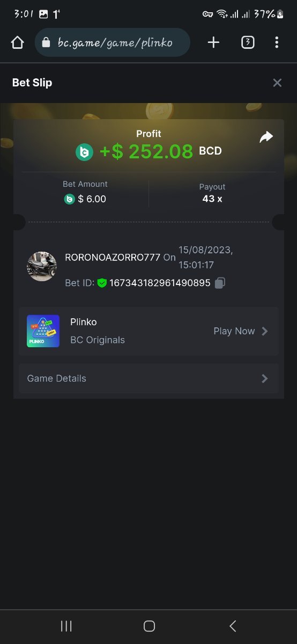Add a new browser tab with the plus icon
The width and height of the screenshot is (297, 644).
click(213, 42)
